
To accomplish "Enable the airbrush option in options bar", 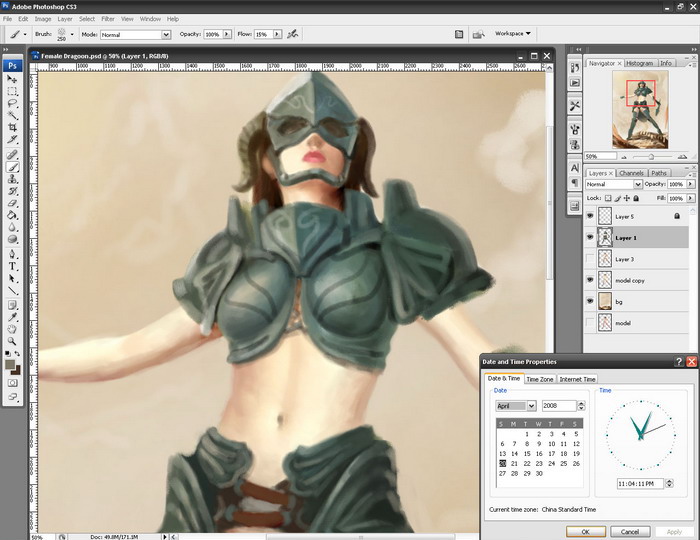I will (x=293, y=34).
